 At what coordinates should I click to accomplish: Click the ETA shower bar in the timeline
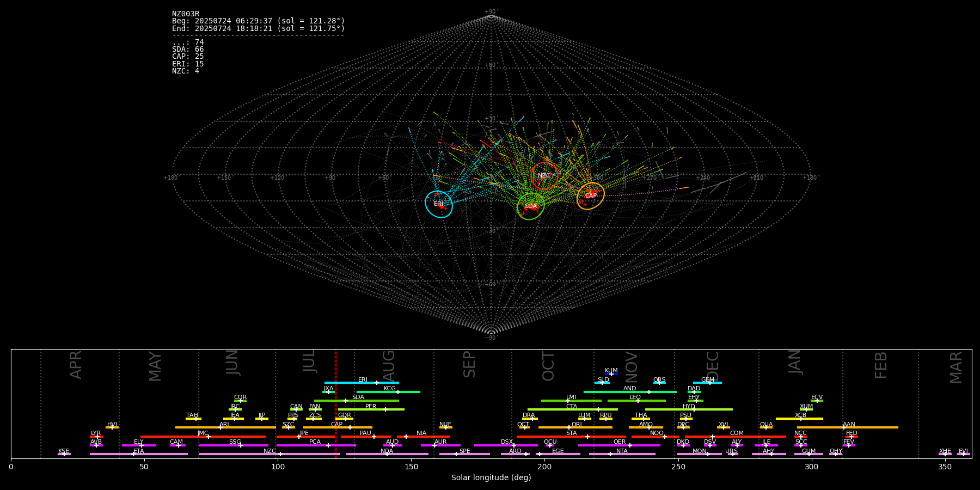coord(139,454)
